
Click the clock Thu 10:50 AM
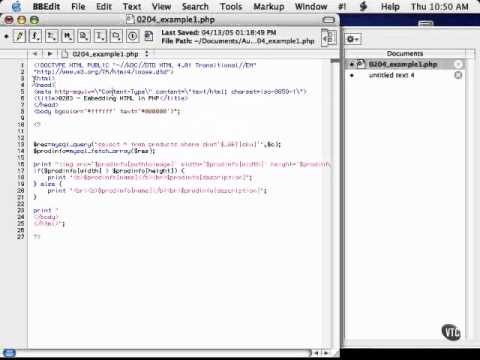(440, 7)
